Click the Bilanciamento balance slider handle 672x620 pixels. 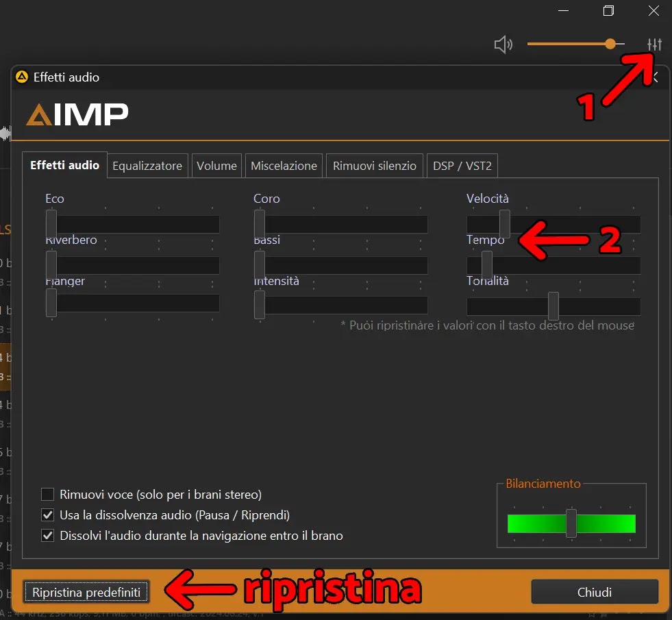click(571, 523)
